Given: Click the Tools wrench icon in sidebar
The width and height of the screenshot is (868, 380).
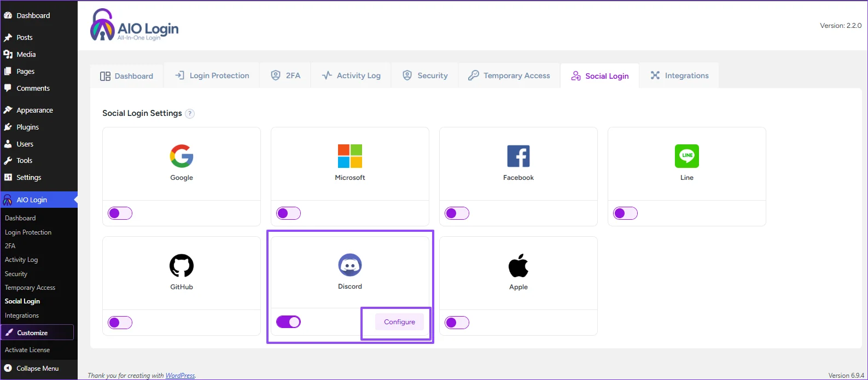Looking at the screenshot, I should (x=8, y=161).
